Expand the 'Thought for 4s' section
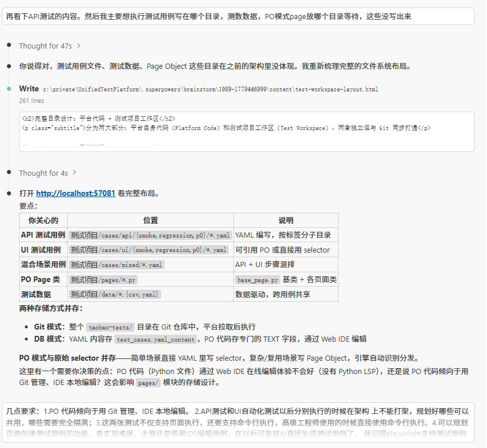The height and width of the screenshot is (448, 487). pos(47,173)
